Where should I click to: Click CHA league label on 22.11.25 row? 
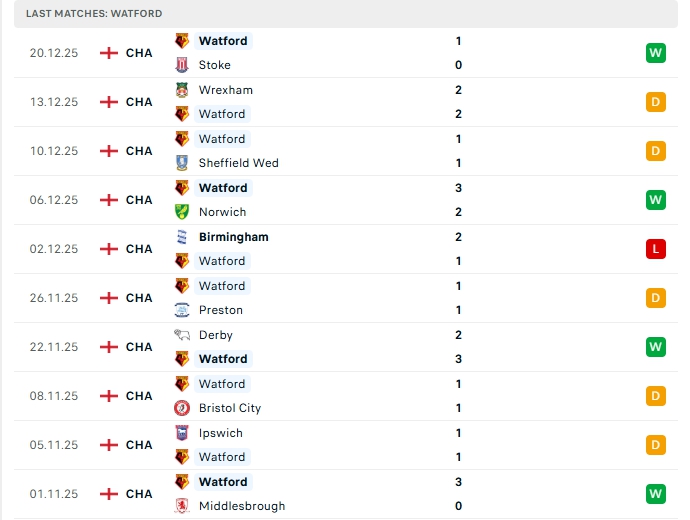coord(139,347)
